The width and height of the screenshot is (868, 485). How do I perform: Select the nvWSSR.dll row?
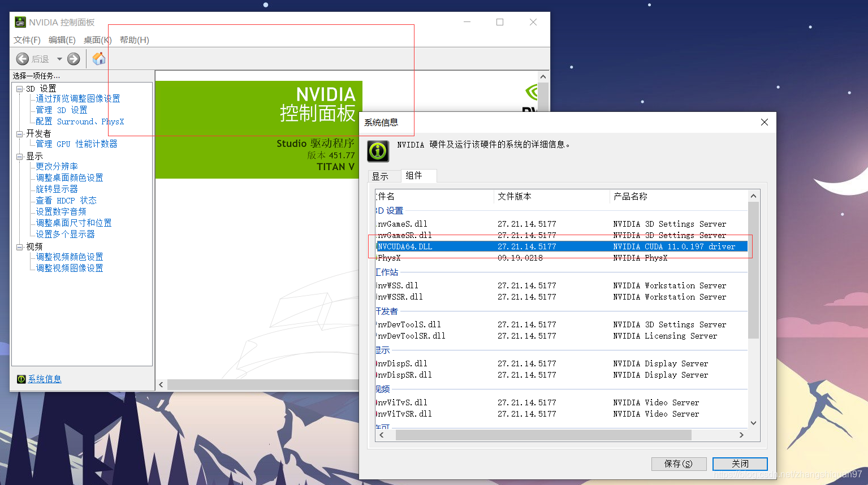[x=562, y=297]
